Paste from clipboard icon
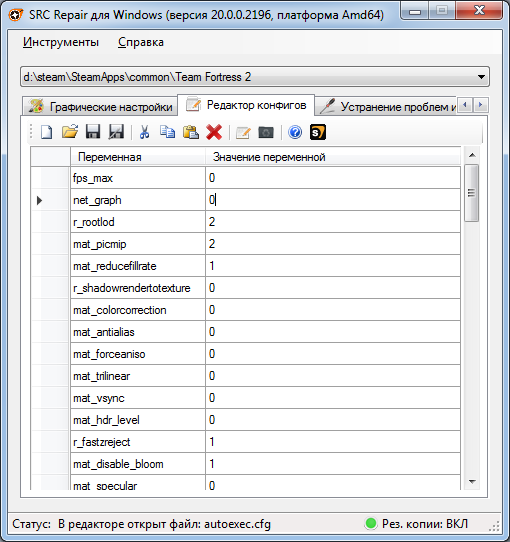The image size is (510, 542). tap(191, 132)
